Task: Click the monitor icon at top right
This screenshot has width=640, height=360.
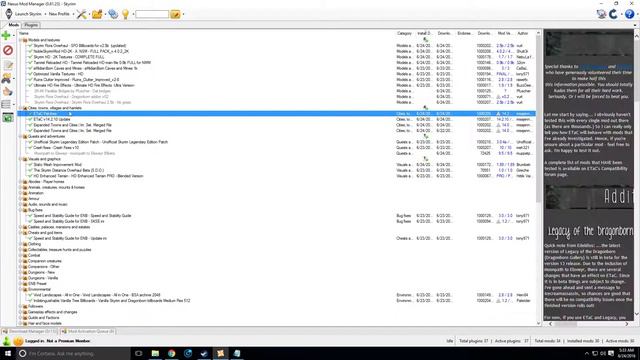Action: click(601, 14)
